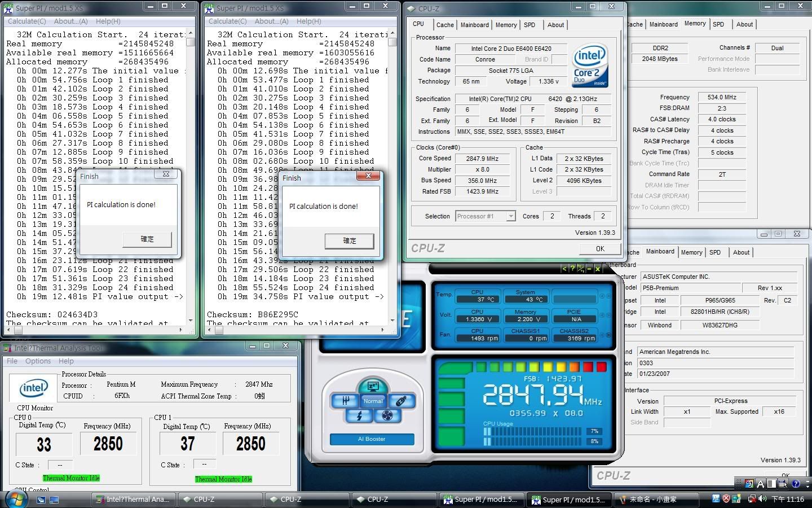Close the left Finish dialog

pyautogui.click(x=166, y=174)
